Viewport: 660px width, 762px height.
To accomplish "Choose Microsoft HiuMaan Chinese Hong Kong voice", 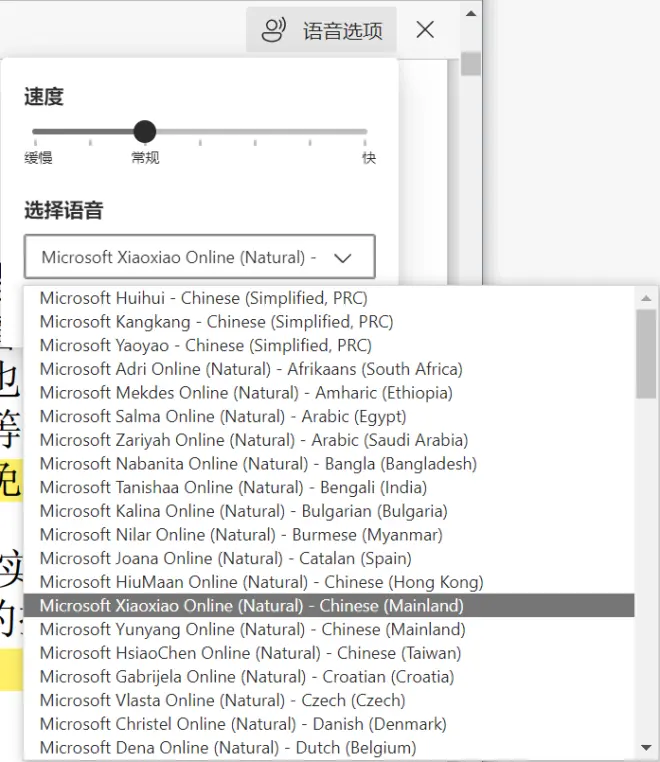I will (329, 582).
